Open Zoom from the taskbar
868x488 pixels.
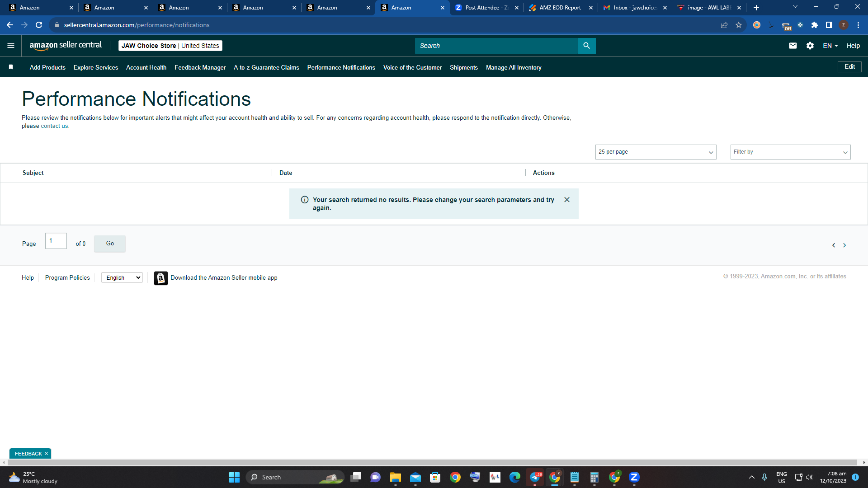point(634,477)
